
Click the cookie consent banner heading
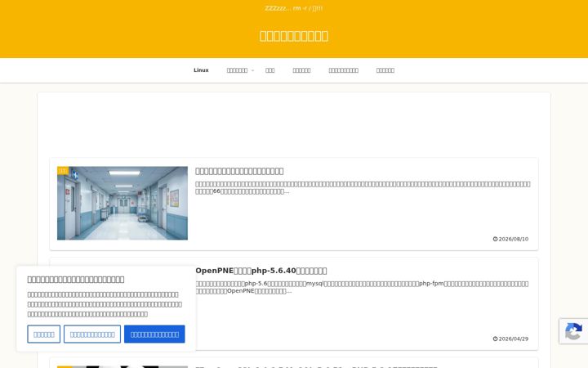[x=76, y=280]
